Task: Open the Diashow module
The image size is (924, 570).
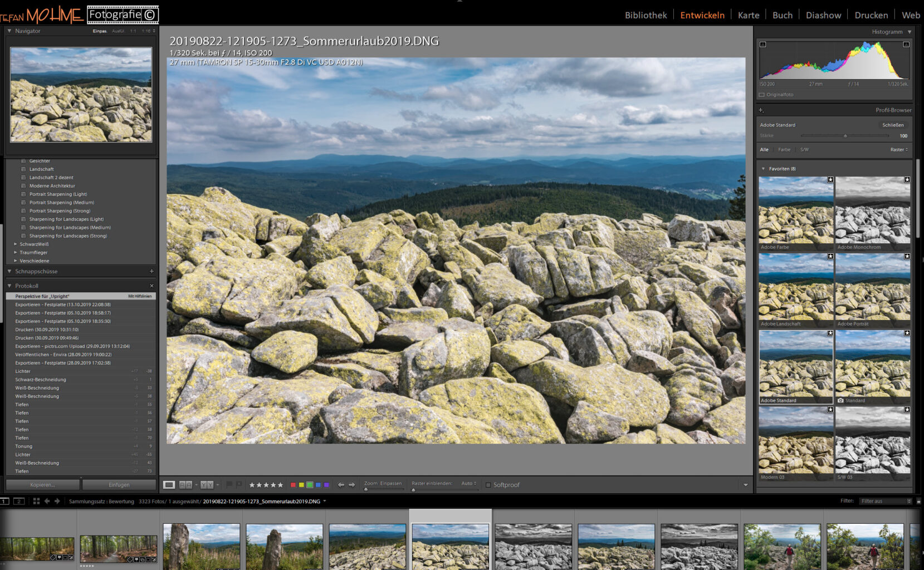Action: 823,15
